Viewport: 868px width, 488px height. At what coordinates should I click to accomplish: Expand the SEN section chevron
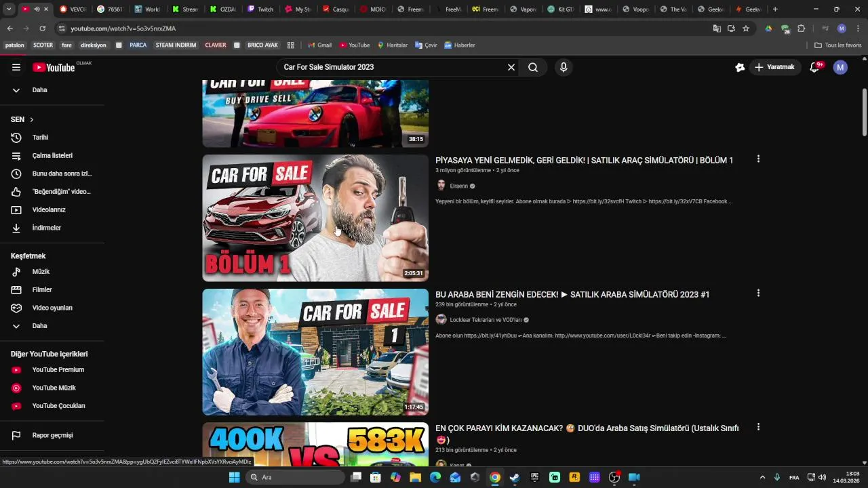click(31, 119)
